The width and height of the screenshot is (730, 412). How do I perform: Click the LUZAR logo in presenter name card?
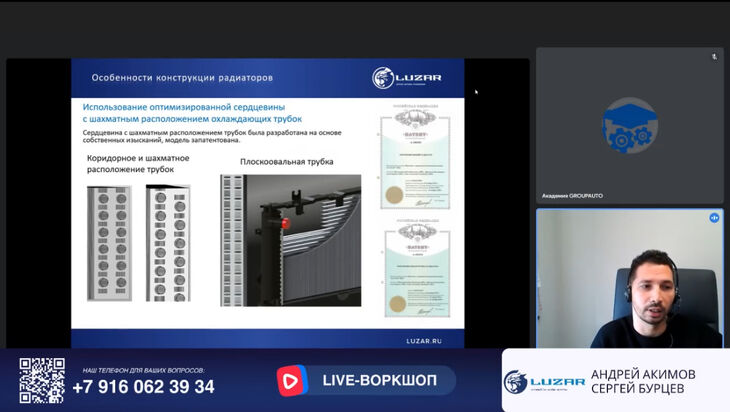pos(544,382)
